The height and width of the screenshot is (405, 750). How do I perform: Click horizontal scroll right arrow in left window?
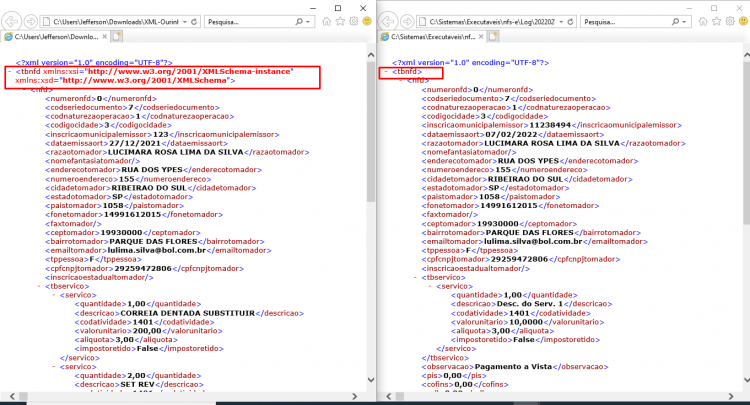point(354,396)
